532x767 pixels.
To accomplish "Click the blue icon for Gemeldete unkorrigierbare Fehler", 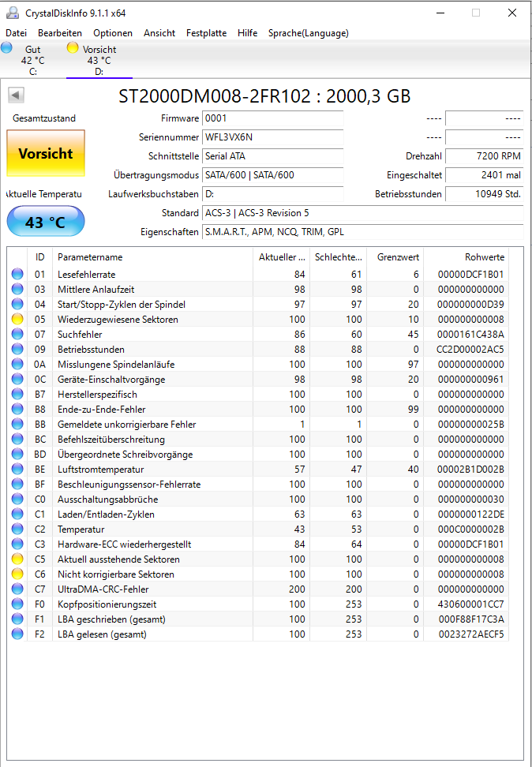I will tap(17, 425).
